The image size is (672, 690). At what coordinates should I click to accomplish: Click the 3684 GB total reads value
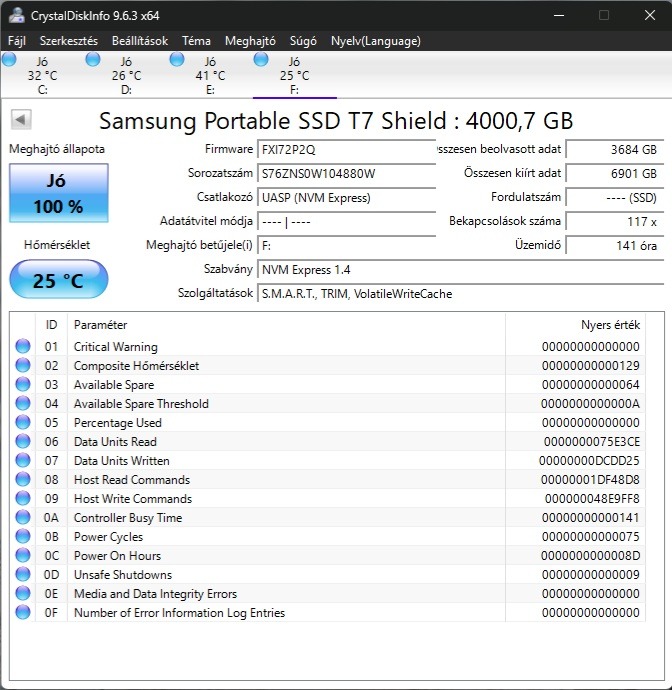(x=614, y=150)
